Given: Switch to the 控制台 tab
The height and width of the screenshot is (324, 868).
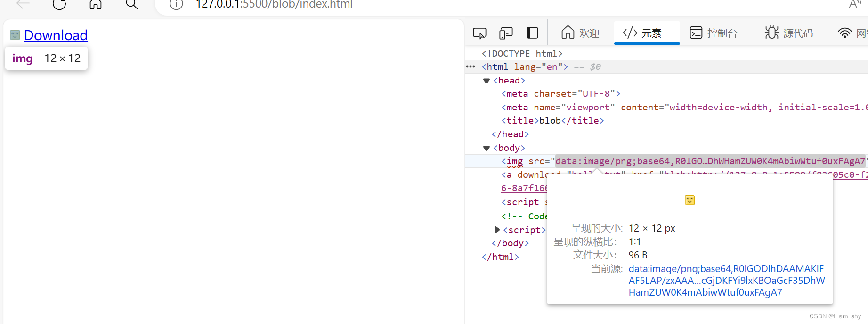Looking at the screenshot, I should coord(714,33).
